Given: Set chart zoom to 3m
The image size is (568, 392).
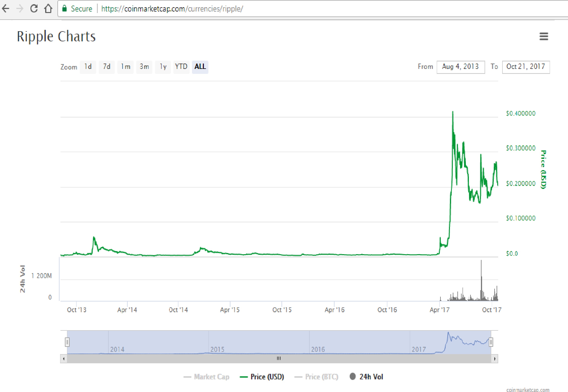Looking at the screenshot, I should coord(144,67).
